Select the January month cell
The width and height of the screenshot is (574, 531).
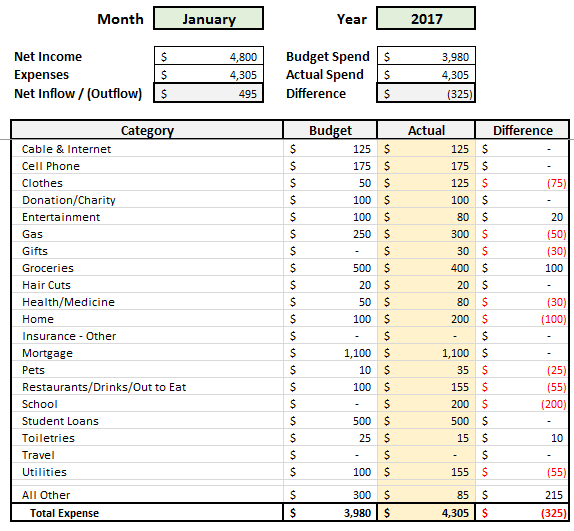coord(208,18)
